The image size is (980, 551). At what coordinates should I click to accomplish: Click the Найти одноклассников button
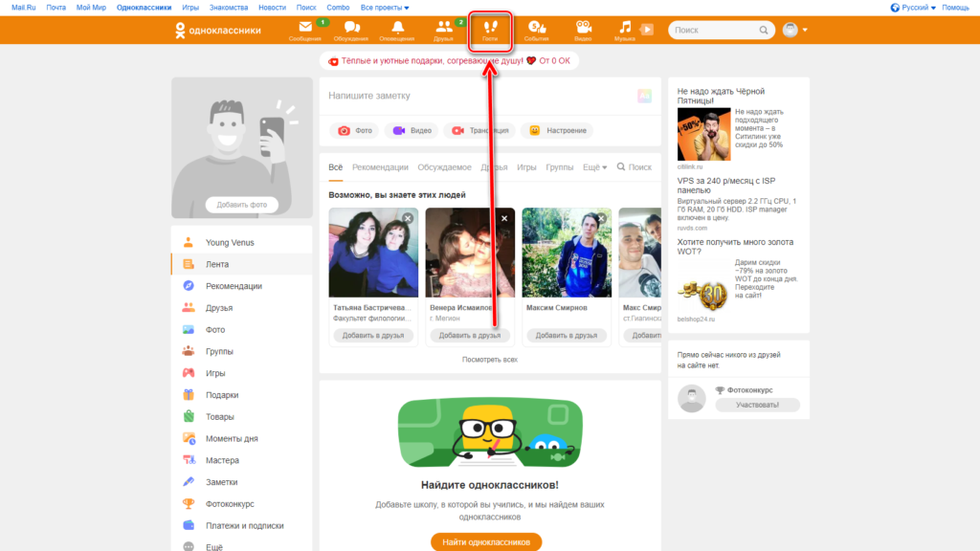coord(486,542)
